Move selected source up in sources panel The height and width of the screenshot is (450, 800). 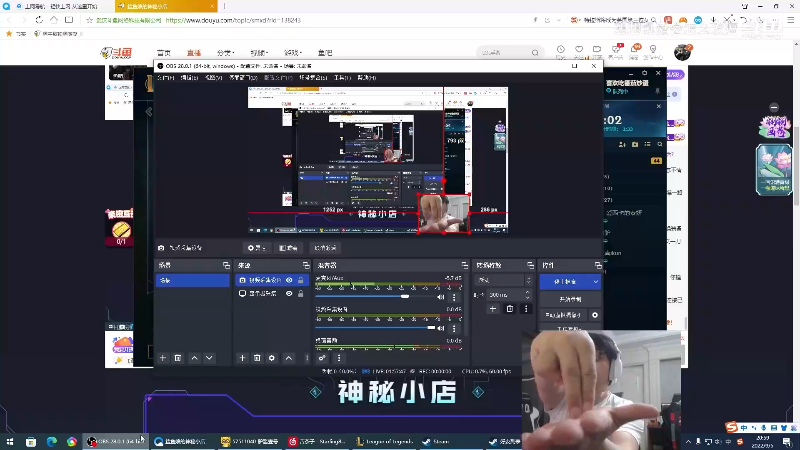289,358
